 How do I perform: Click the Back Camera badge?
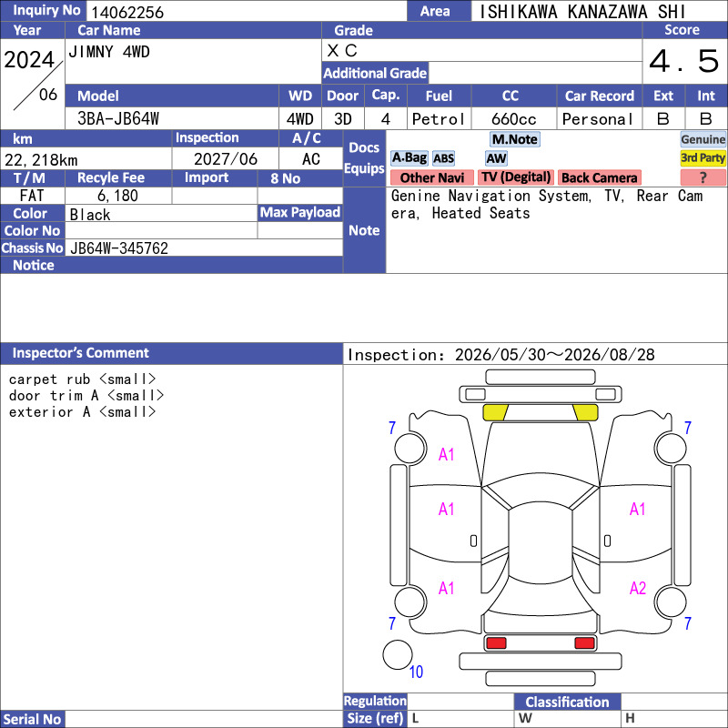pyautogui.click(x=599, y=177)
